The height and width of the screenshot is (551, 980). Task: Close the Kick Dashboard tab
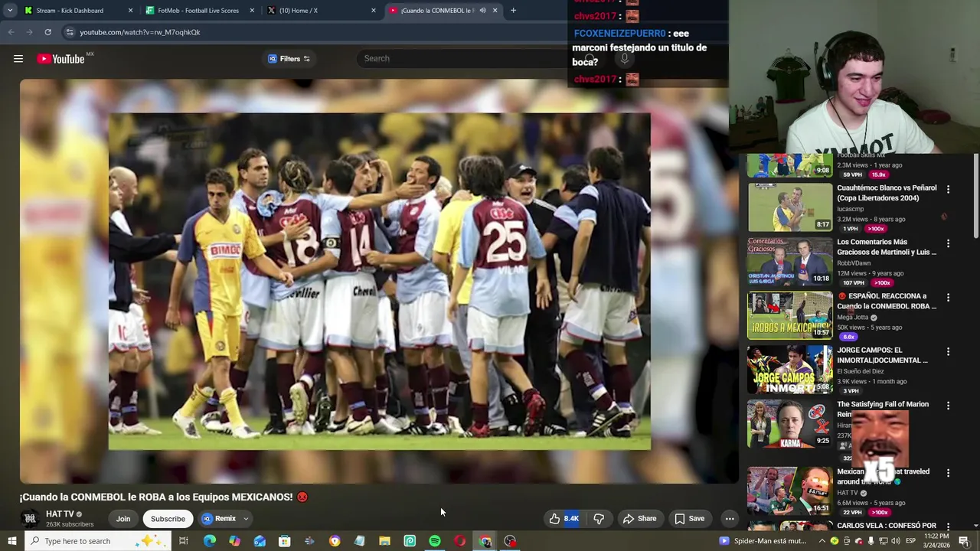click(x=130, y=11)
